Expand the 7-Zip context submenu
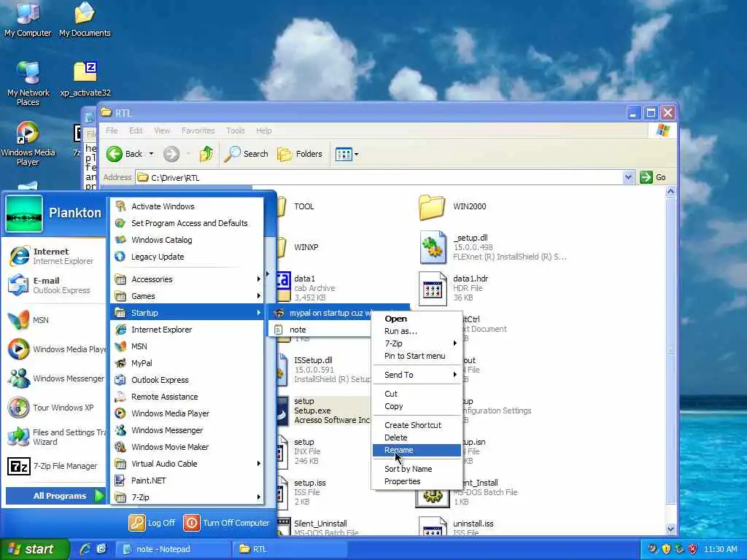Screen dimensions: 747x560 click(x=417, y=343)
